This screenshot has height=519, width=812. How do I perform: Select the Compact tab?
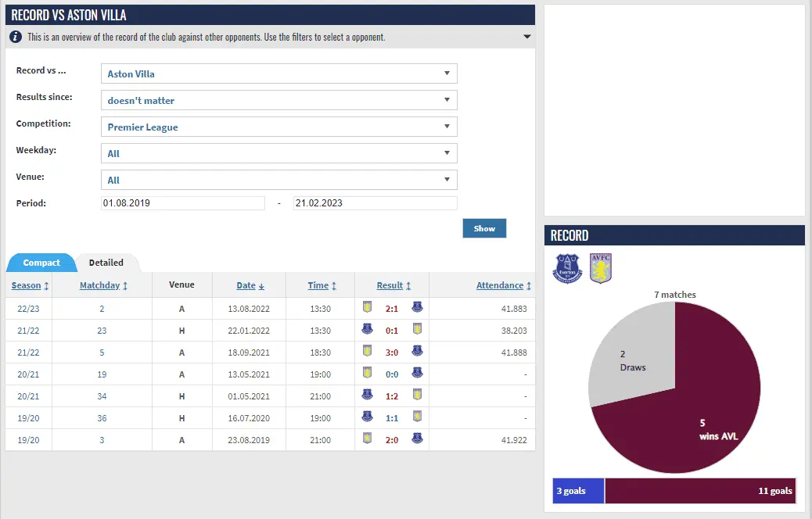pos(41,263)
